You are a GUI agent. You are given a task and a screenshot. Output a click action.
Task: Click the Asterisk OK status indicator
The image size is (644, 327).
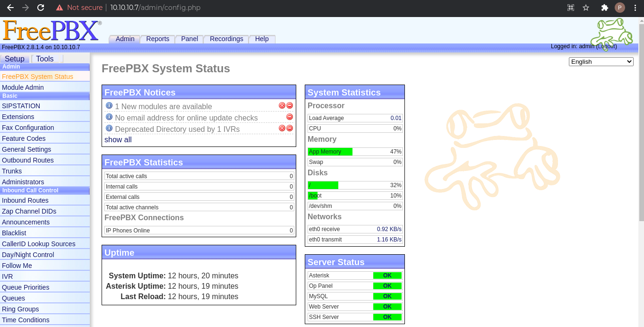(x=387, y=275)
